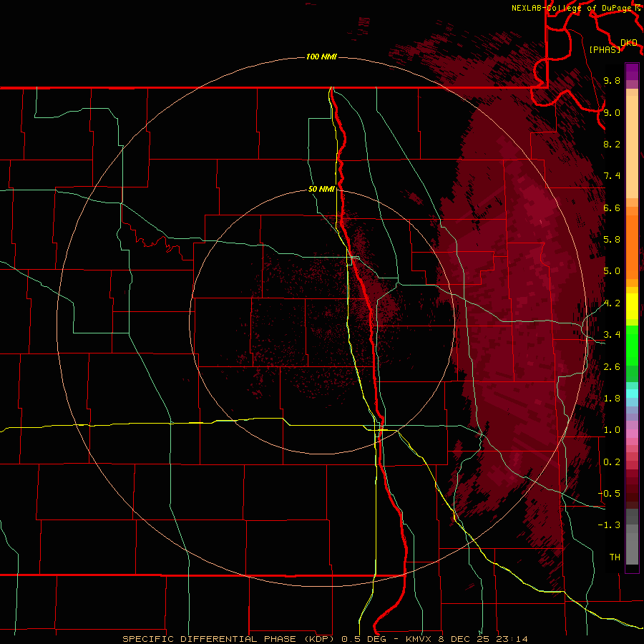
Task: Click the "KMVX" station identifier
Action: pyautogui.click(x=418, y=639)
